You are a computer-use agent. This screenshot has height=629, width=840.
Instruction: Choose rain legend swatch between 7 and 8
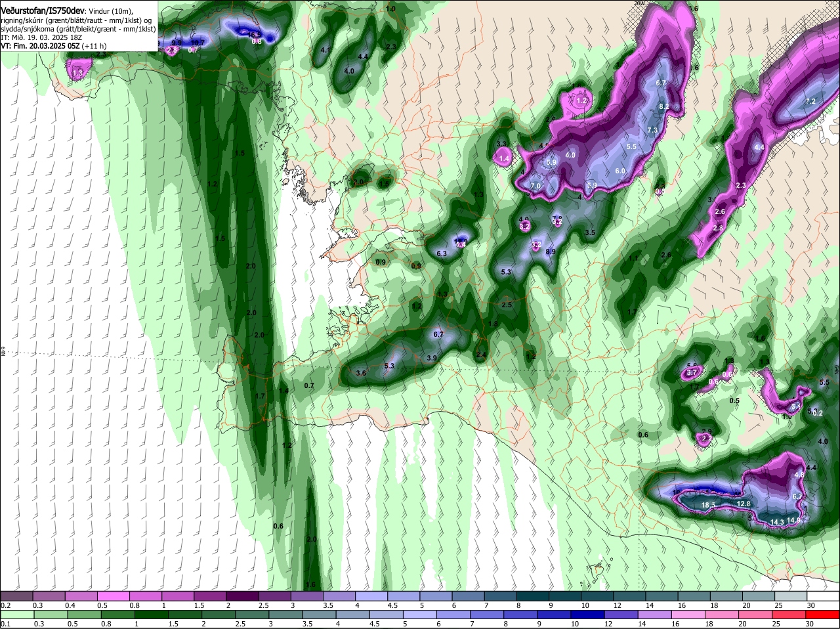coord(487,615)
